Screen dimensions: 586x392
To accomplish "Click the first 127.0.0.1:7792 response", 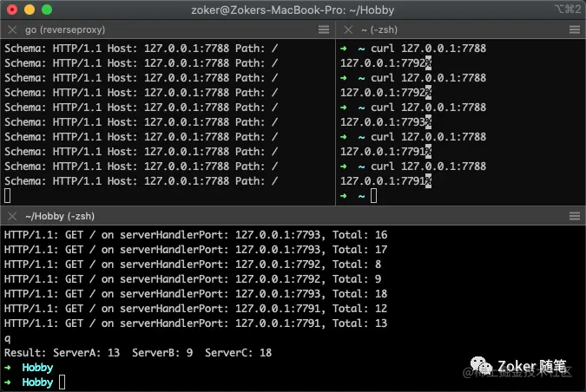I will (x=383, y=63).
